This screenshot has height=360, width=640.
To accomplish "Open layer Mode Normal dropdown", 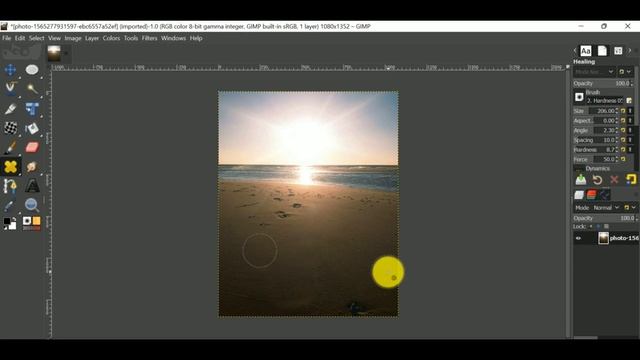I will (x=606, y=208).
